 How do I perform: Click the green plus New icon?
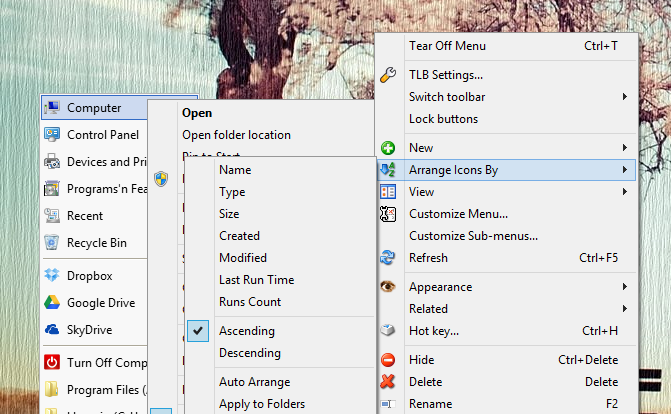pos(389,148)
